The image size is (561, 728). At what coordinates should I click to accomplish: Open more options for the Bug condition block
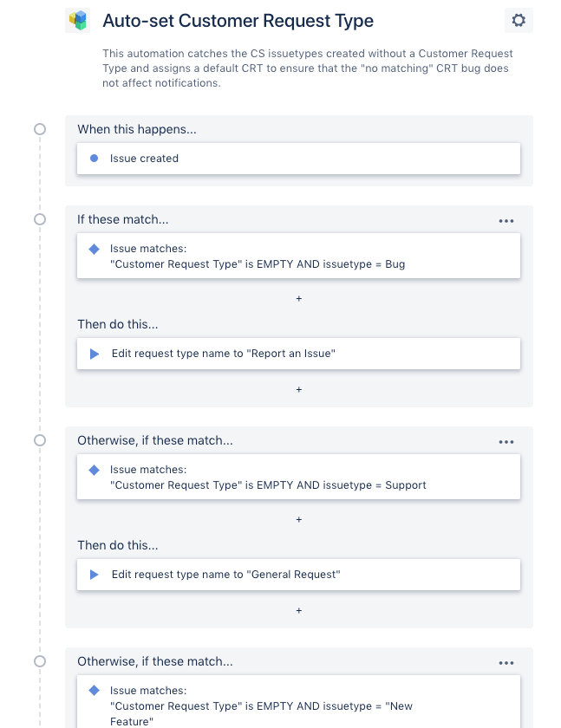506,221
